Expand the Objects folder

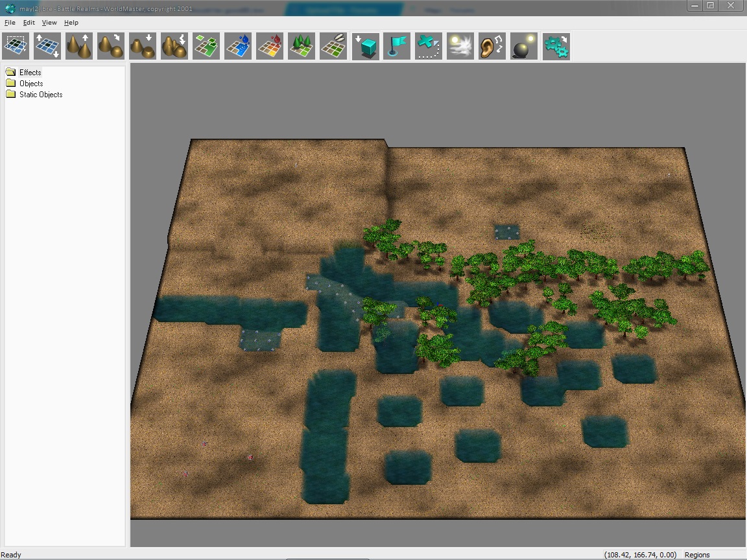pyautogui.click(x=31, y=84)
